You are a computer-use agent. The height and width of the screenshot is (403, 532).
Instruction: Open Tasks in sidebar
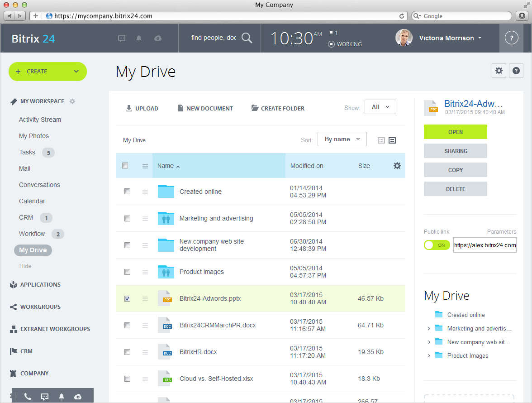point(27,152)
